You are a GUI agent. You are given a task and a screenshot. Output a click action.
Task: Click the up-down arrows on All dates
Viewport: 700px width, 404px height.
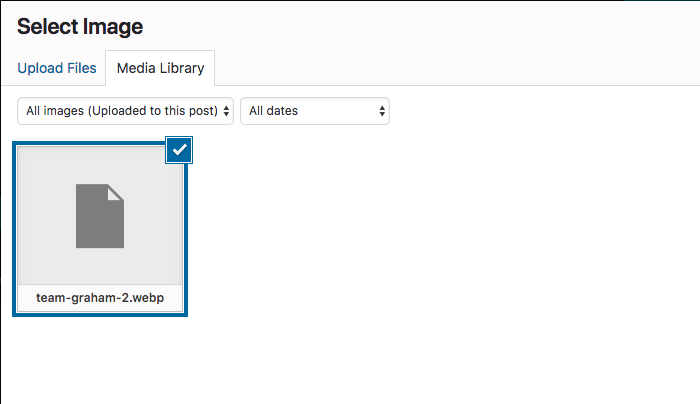point(382,111)
